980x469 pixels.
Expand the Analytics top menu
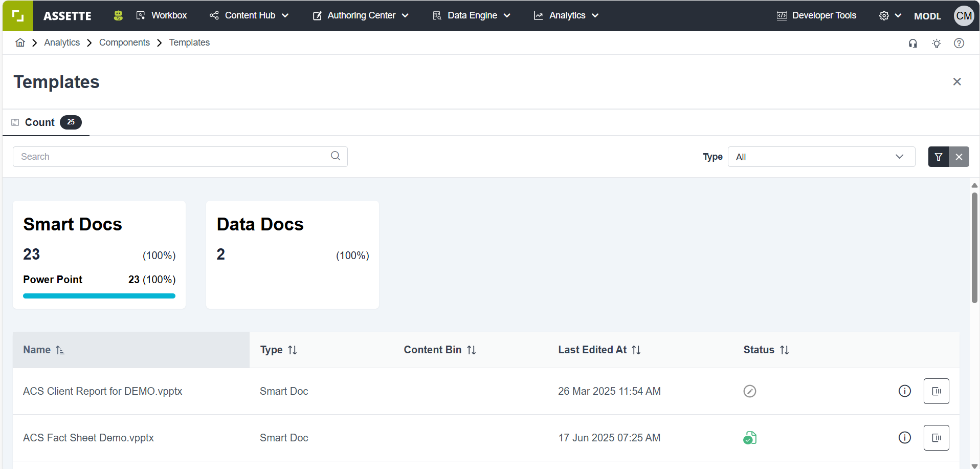pos(566,16)
